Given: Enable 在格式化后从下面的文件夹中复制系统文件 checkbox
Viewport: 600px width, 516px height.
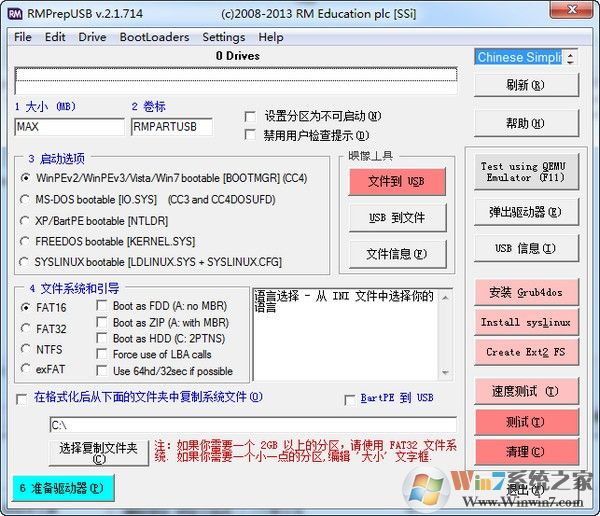Looking at the screenshot, I should click(21, 400).
